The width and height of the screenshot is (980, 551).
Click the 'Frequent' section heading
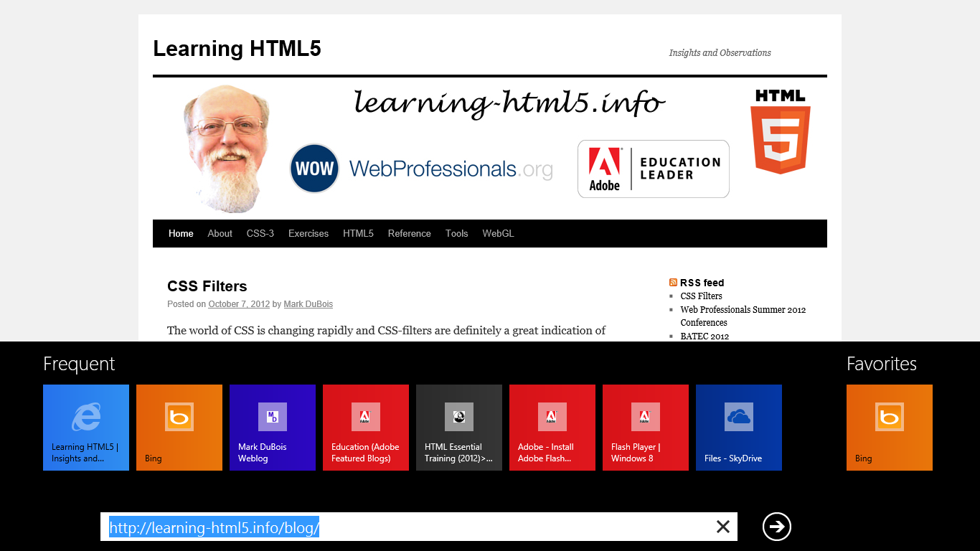(x=79, y=364)
